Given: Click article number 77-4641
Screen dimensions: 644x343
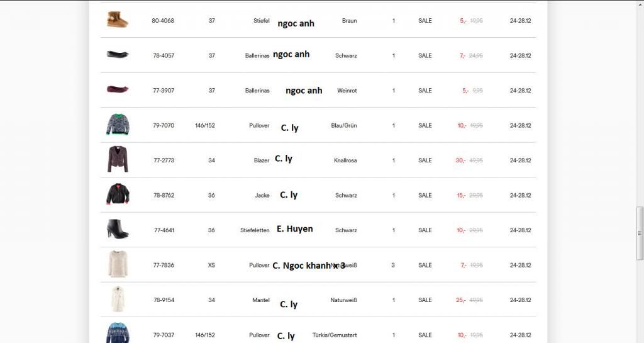Looking at the screenshot, I should coord(164,230).
